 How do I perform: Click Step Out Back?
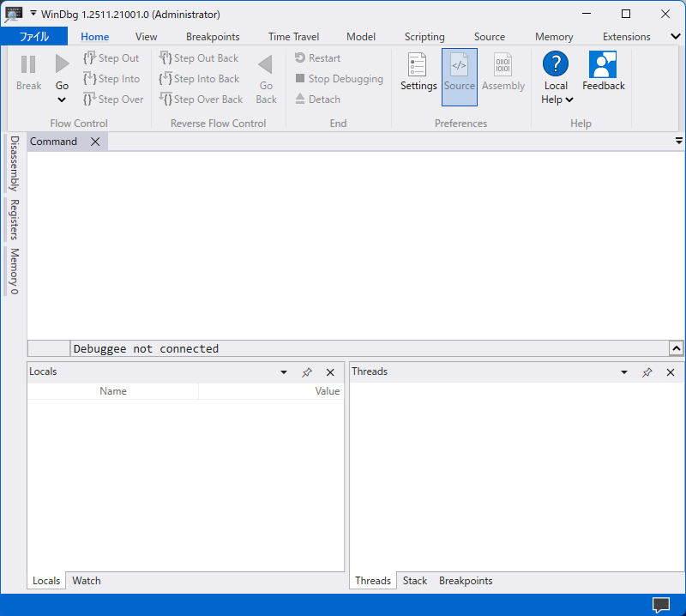[199, 58]
